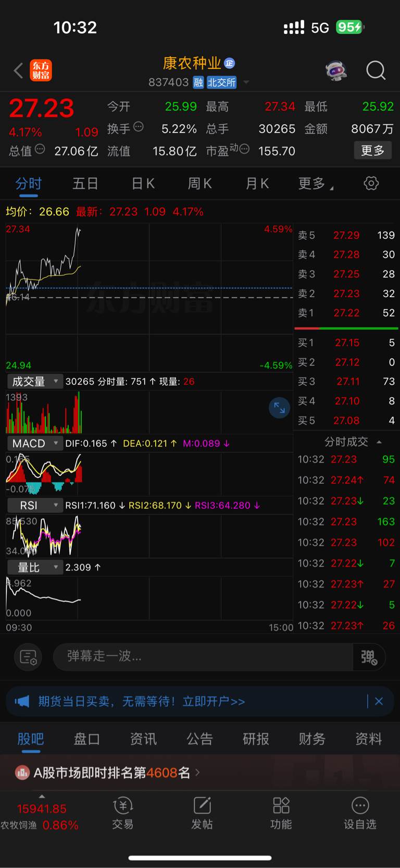Select 卖4 order row at 27.28

[346, 254]
